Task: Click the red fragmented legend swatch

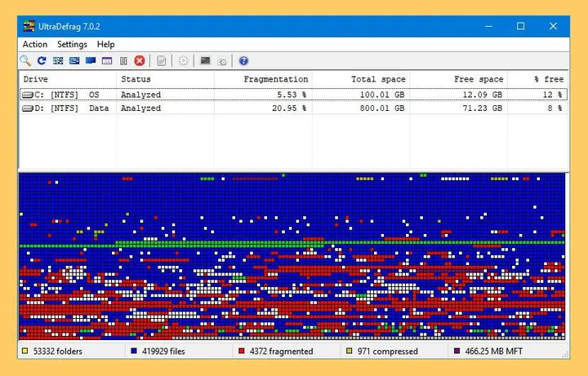Action: point(242,351)
